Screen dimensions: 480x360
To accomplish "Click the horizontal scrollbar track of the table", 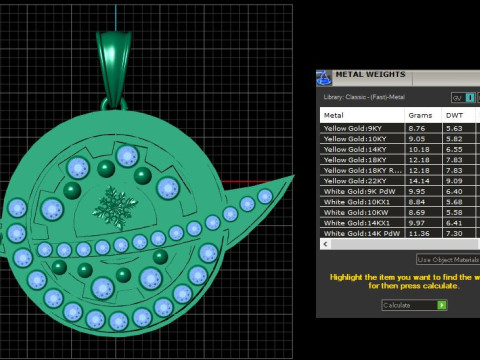I will [x=405, y=244].
